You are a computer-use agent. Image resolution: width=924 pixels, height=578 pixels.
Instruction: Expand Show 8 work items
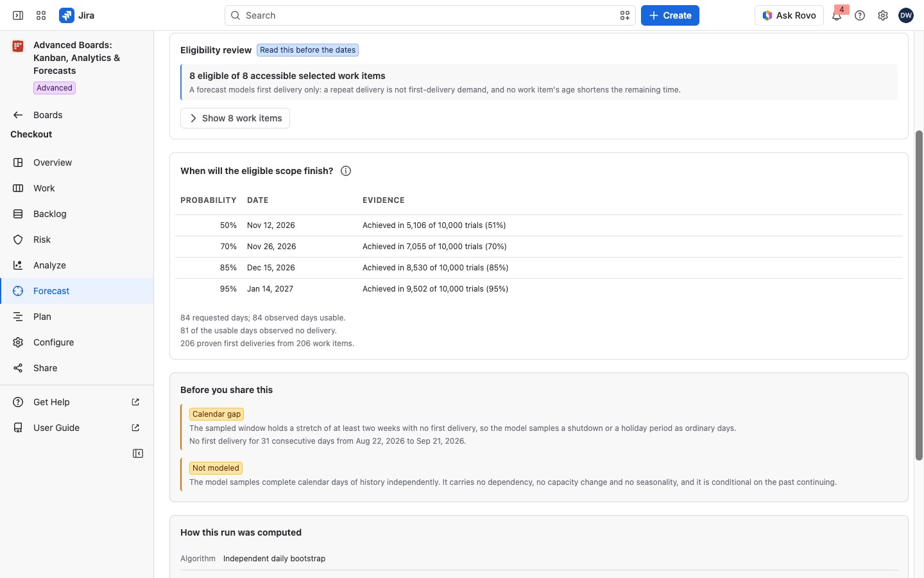coord(235,118)
